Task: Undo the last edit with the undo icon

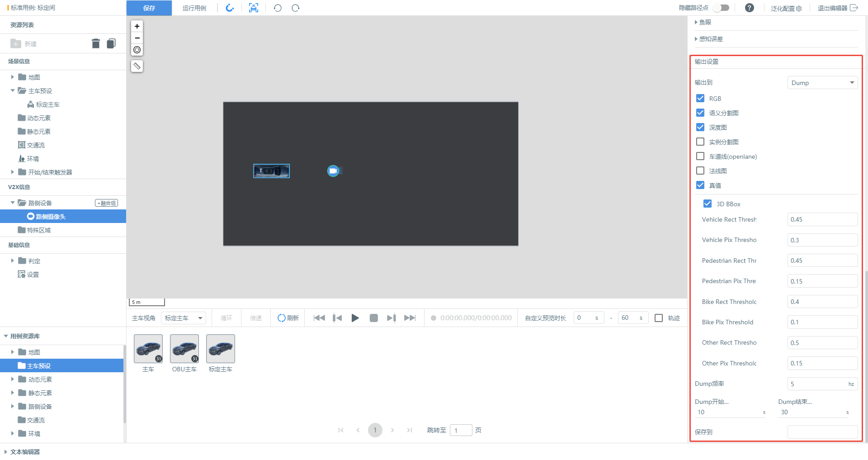Action: [x=278, y=8]
